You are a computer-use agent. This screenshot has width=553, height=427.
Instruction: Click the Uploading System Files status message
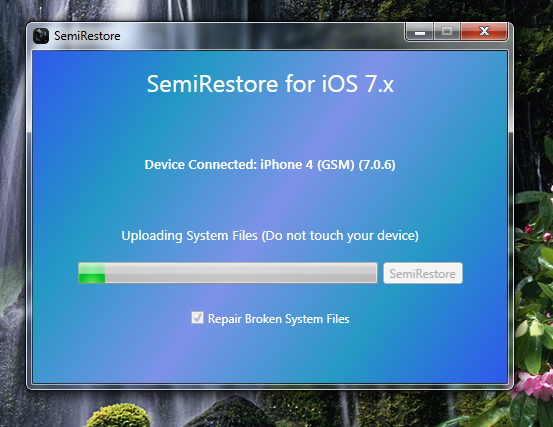270,236
